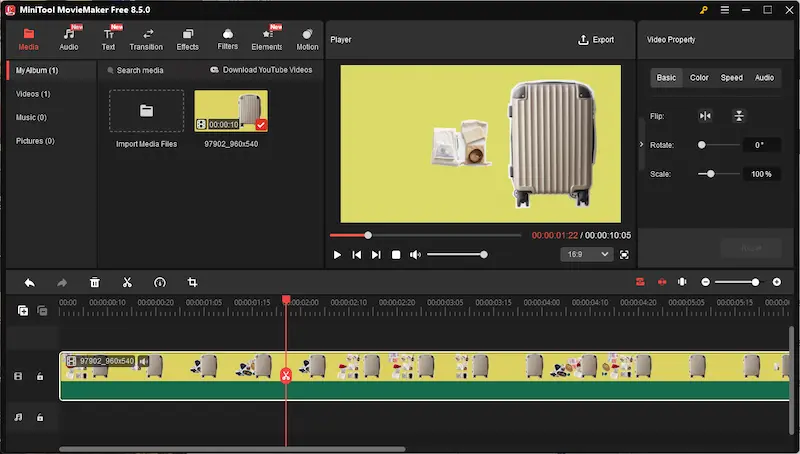Click the Undo arrow
Viewport: 800px width, 454px height.
click(x=29, y=283)
